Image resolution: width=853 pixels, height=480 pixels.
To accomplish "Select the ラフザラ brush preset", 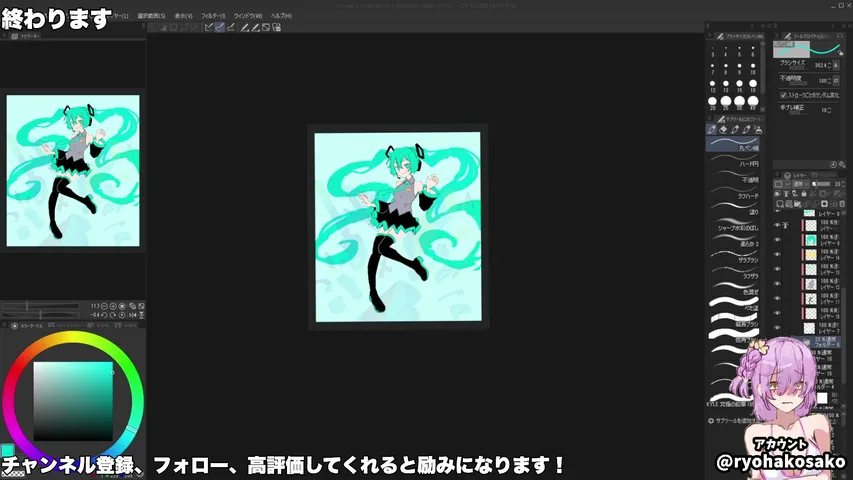I will (x=734, y=272).
